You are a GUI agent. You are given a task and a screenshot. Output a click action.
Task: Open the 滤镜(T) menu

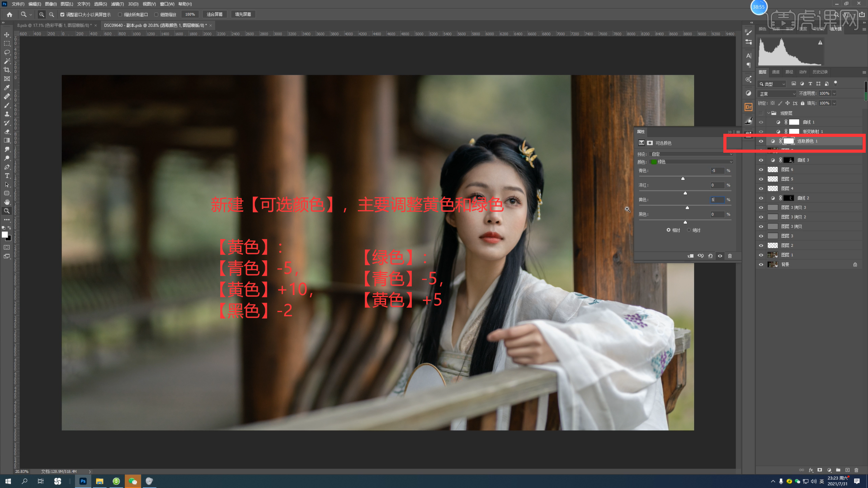point(118,4)
